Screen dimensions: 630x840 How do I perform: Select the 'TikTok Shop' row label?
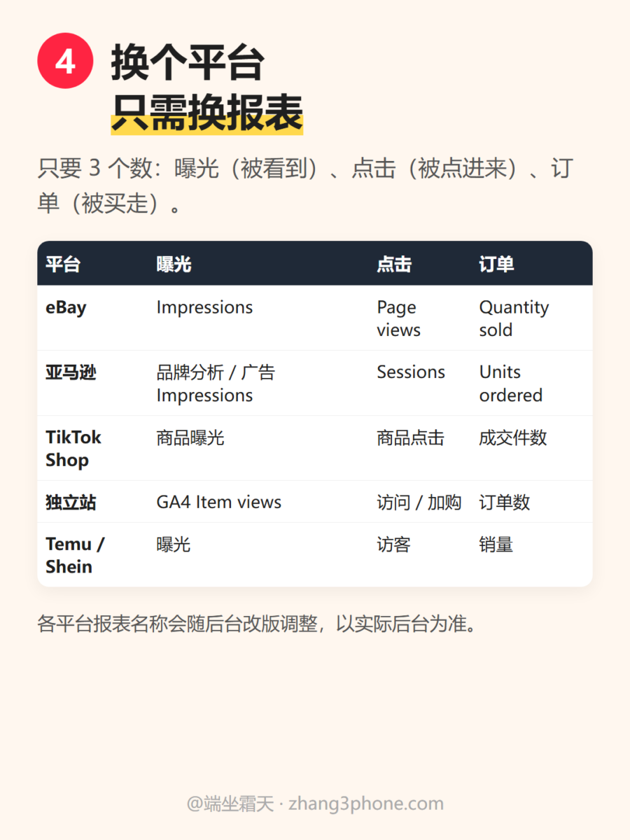pos(73,449)
